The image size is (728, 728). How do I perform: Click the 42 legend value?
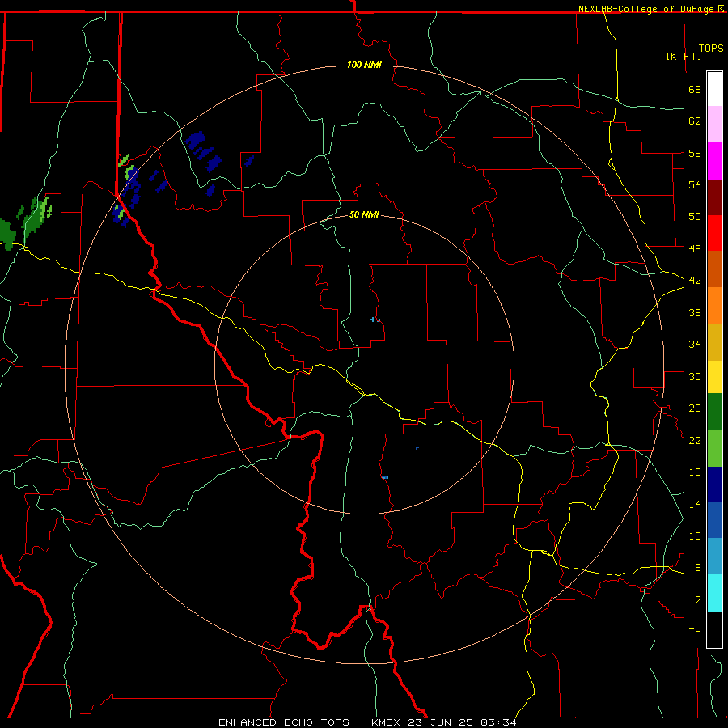point(695,280)
